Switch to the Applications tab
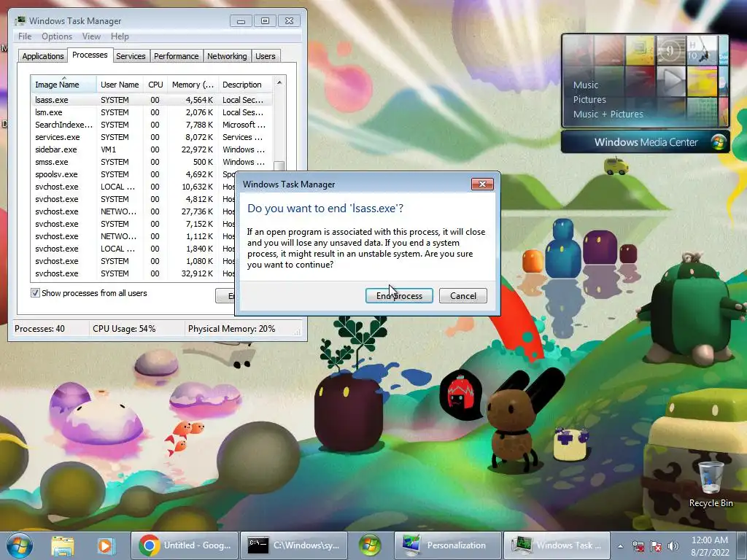The image size is (747, 560). (43, 56)
